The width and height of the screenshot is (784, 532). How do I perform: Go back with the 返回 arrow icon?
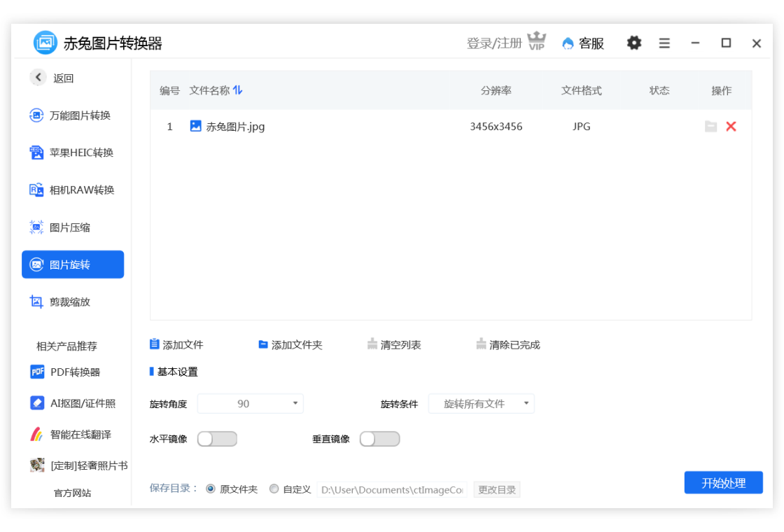click(38, 78)
